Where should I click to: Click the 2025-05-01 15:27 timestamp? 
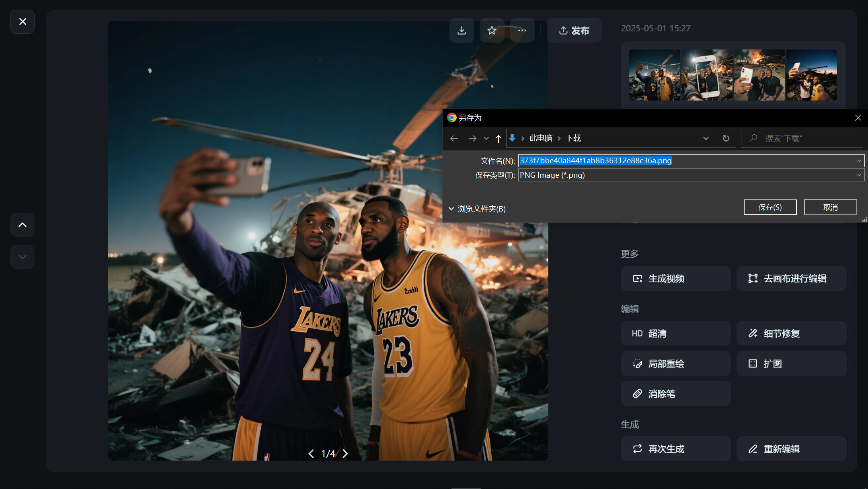click(656, 29)
